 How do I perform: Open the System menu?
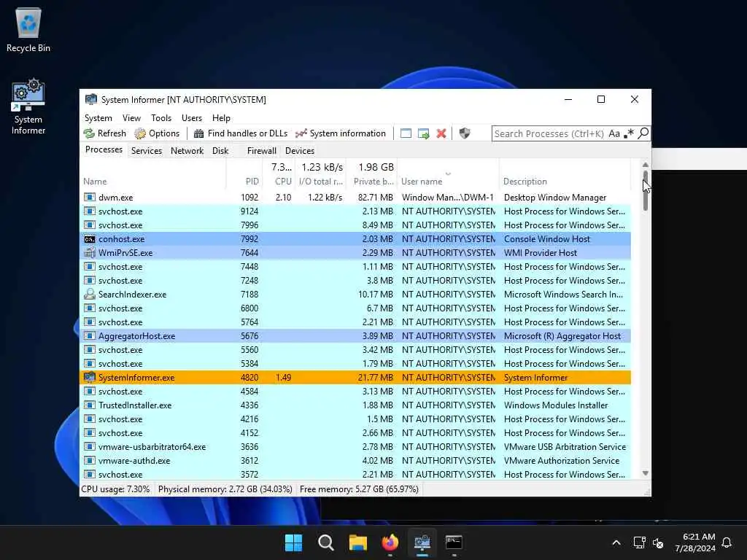click(98, 117)
